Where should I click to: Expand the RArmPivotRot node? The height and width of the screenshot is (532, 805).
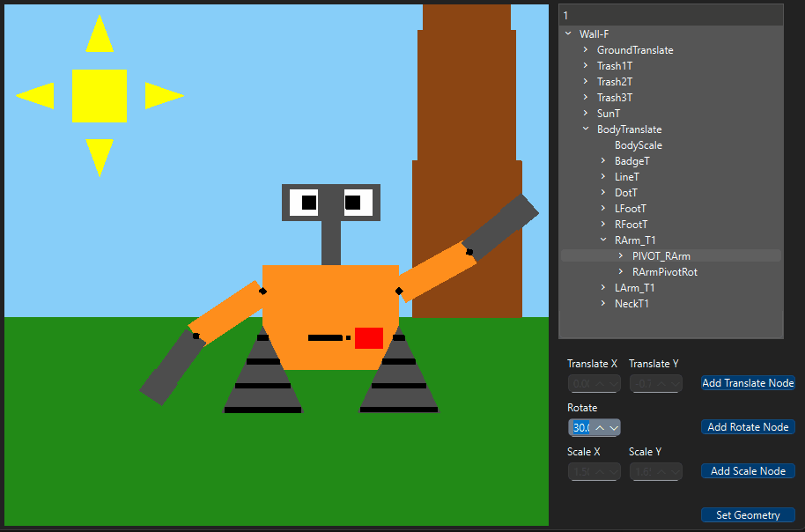pyautogui.click(x=621, y=271)
